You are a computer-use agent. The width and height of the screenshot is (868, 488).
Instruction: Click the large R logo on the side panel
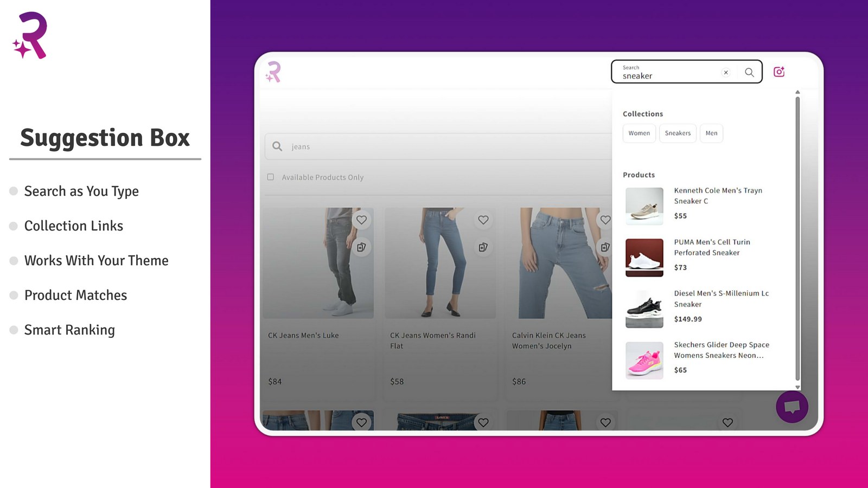coord(30,35)
